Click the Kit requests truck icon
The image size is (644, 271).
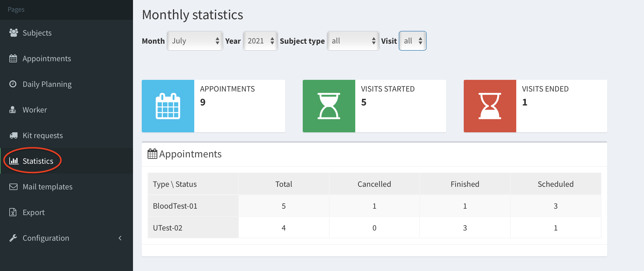point(13,135)
